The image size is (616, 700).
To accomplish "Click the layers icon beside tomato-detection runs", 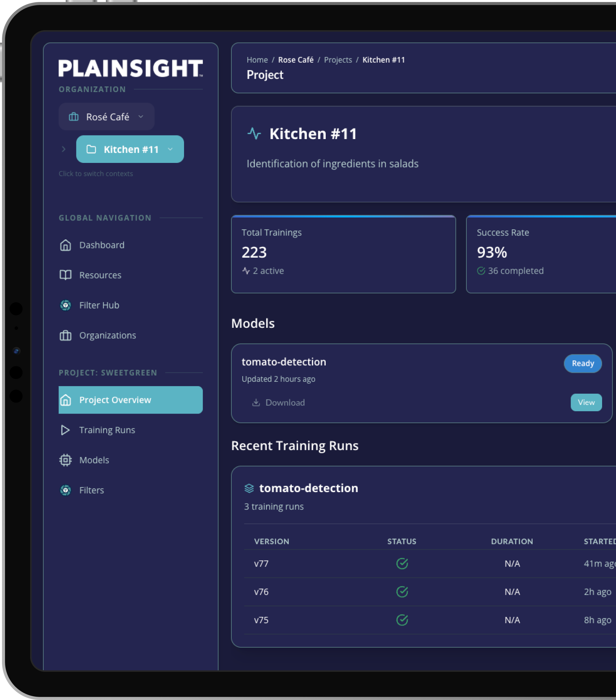I will (249, 488).
